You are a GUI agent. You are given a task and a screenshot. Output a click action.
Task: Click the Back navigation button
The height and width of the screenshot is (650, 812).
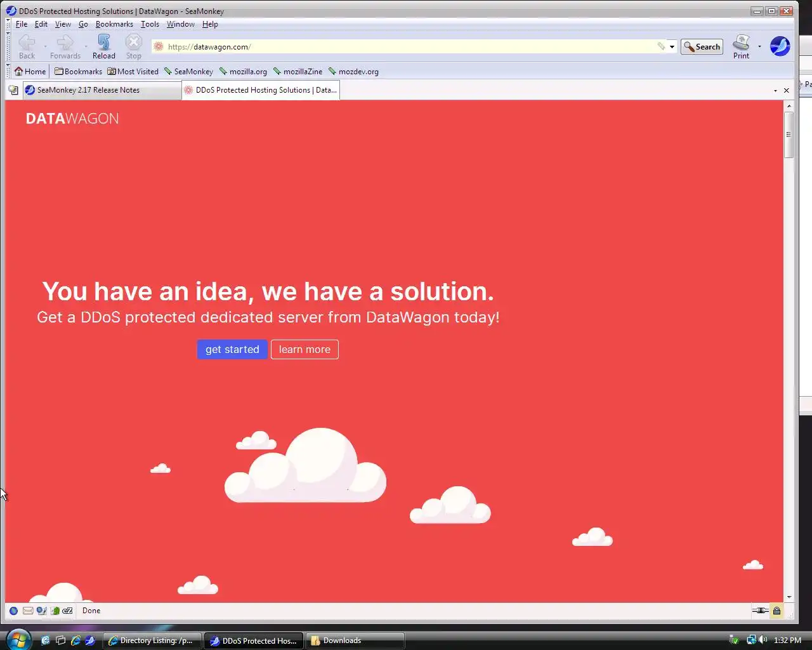(27, 47)
